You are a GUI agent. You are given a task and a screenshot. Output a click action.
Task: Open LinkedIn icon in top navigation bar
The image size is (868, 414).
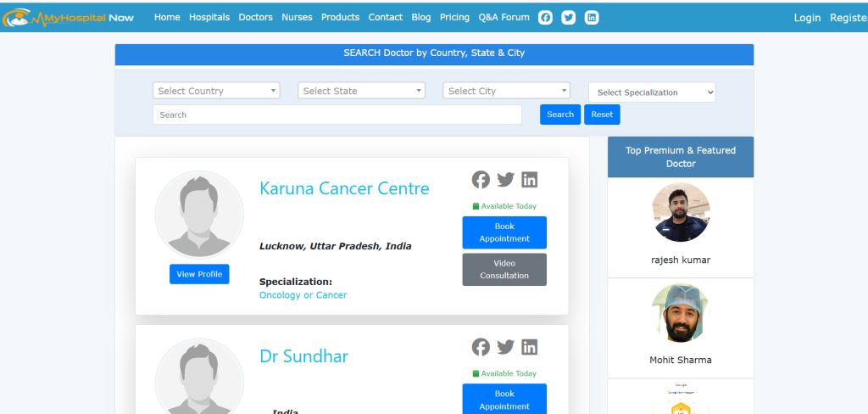click(x=592, y=18)
